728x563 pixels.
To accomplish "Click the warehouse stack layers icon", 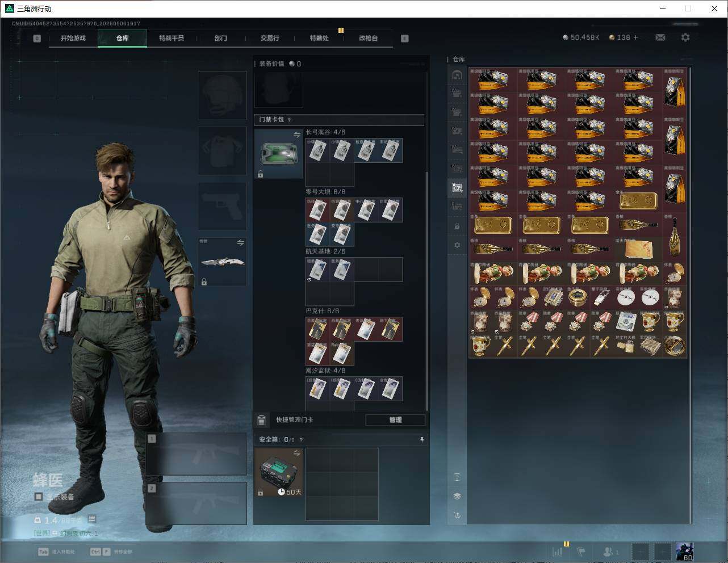I will coord(457,496).
